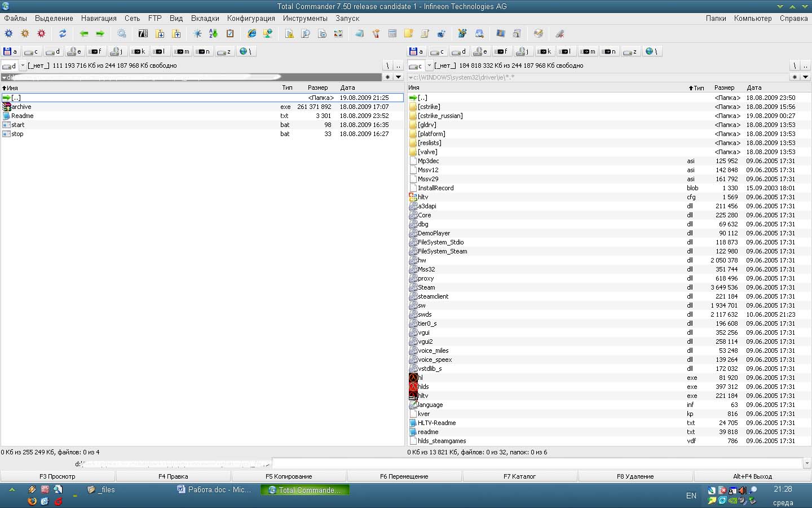
Task: Select network drive e in the right drive bar
Action: (480, 51)
